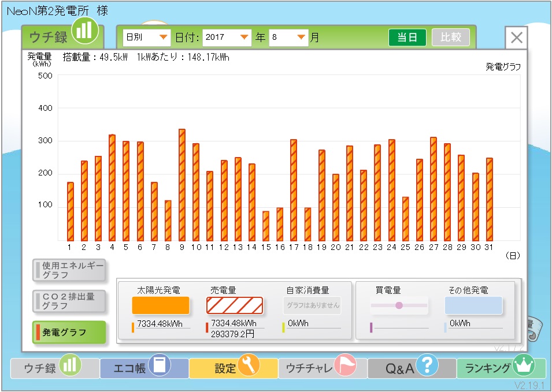Click the pink flag ウチチャレ icon
The height and width of the screenshot is (392, 552).
click(x=345, y=365)
